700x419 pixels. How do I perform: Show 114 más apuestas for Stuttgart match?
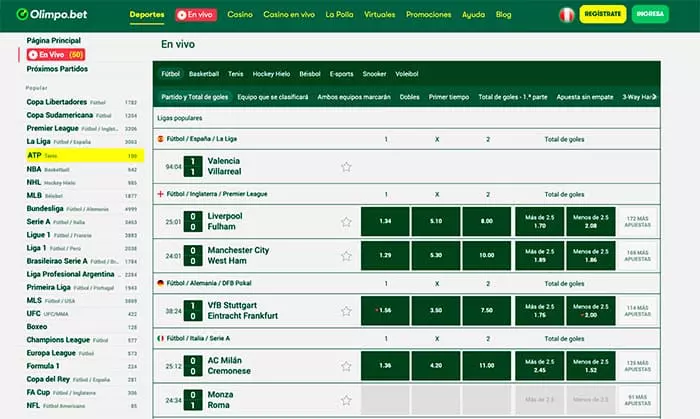[637, 310]
